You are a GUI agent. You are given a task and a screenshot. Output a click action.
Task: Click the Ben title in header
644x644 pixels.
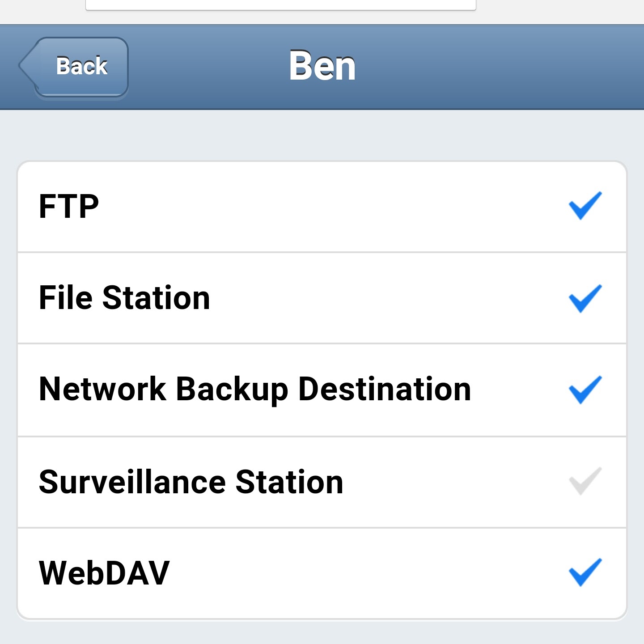pos(322,66)
